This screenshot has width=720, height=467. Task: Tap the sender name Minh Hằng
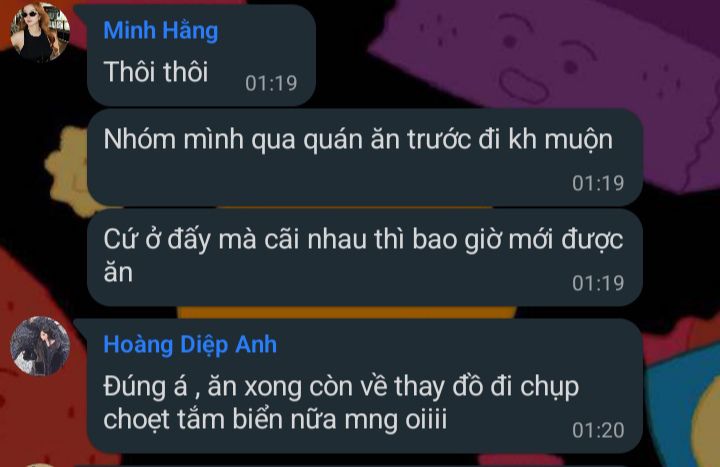click(161, 31)
